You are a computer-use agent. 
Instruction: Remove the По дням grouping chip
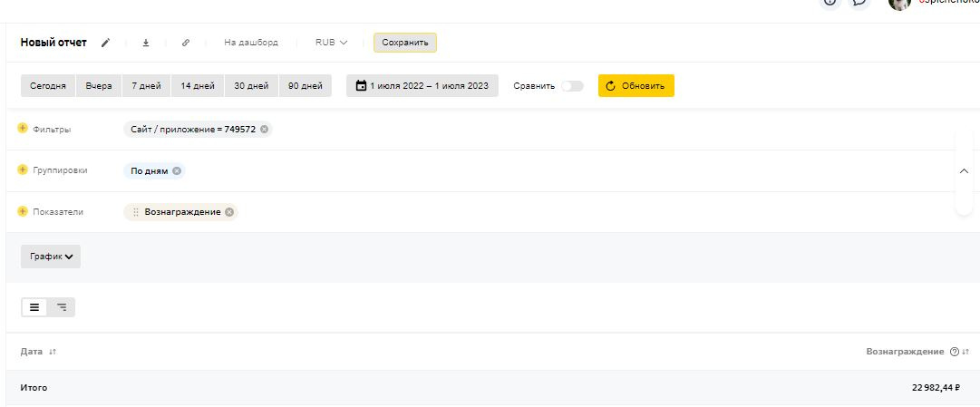(177, 170)
